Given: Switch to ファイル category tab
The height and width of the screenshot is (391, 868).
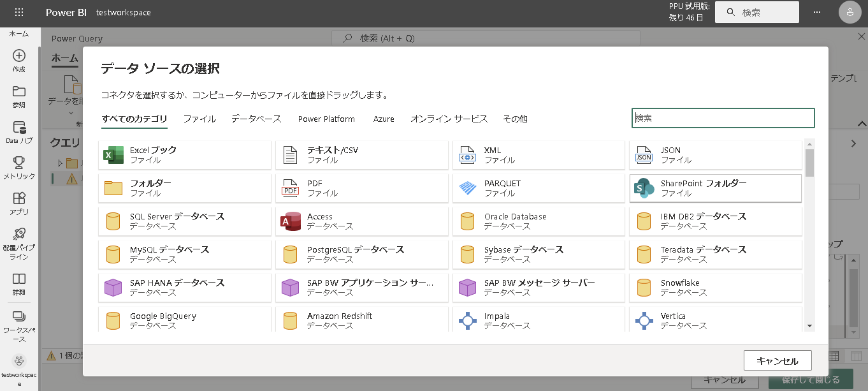Looking at the screenshot, I should (199, 119).
